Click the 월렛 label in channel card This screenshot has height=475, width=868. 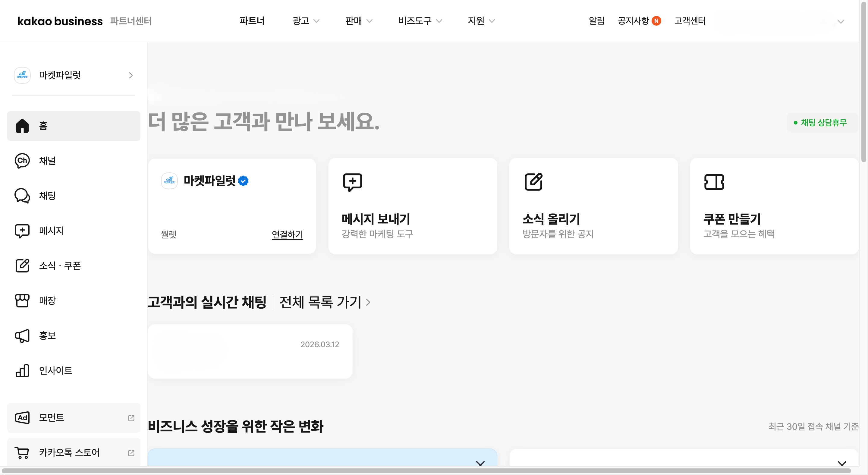[169, 234]
